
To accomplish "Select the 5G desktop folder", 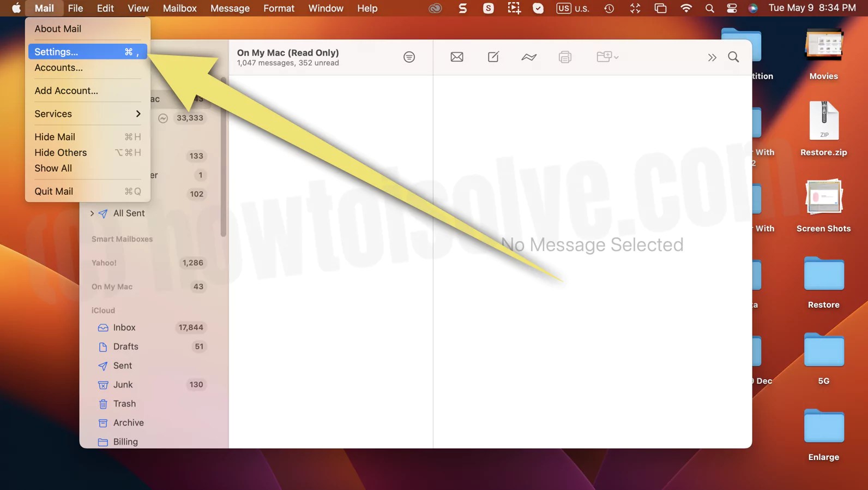I will (823, 358).
